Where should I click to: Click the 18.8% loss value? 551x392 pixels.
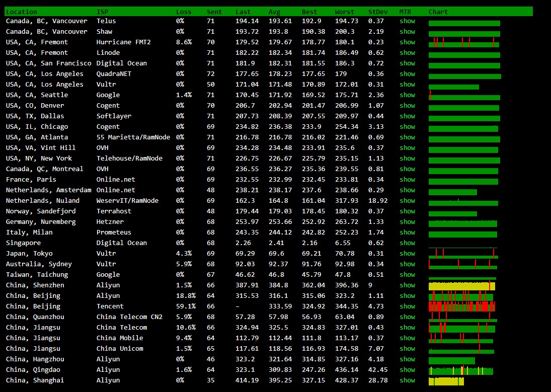point(186,296)
